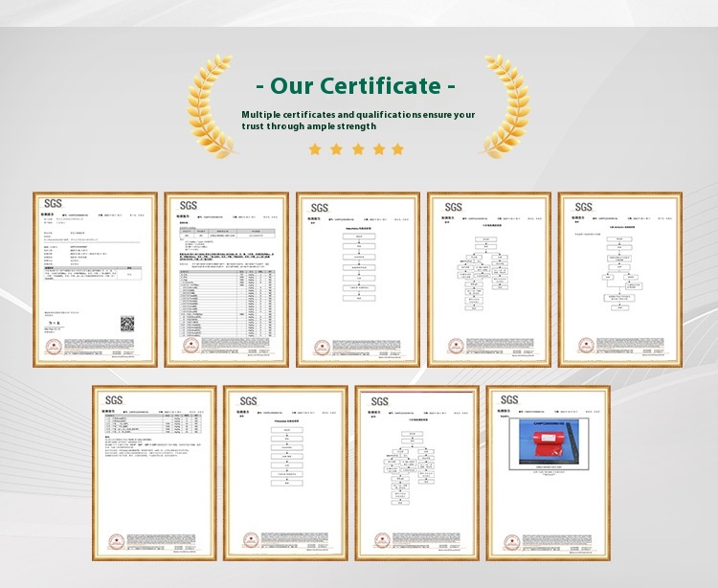Click the first gold star in the rating row
Image resolution: width=718 pixels, height=588 pixels.
point(315,149)
